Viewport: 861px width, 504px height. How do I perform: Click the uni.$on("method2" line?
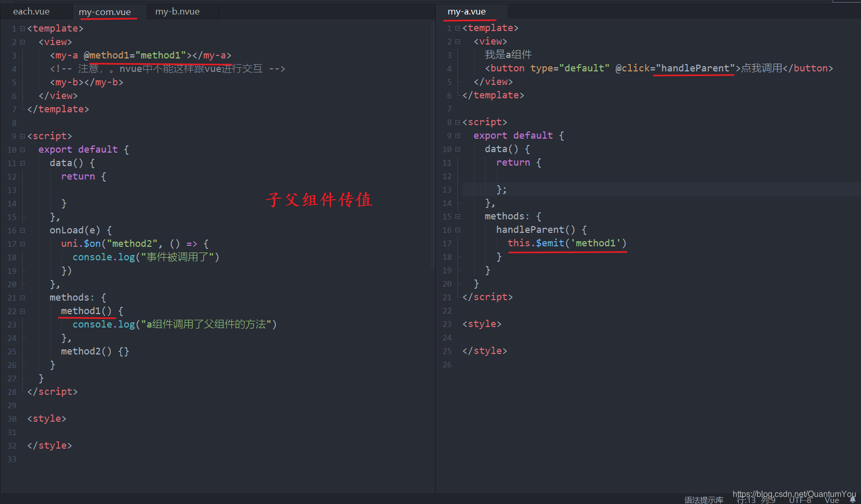135,244
